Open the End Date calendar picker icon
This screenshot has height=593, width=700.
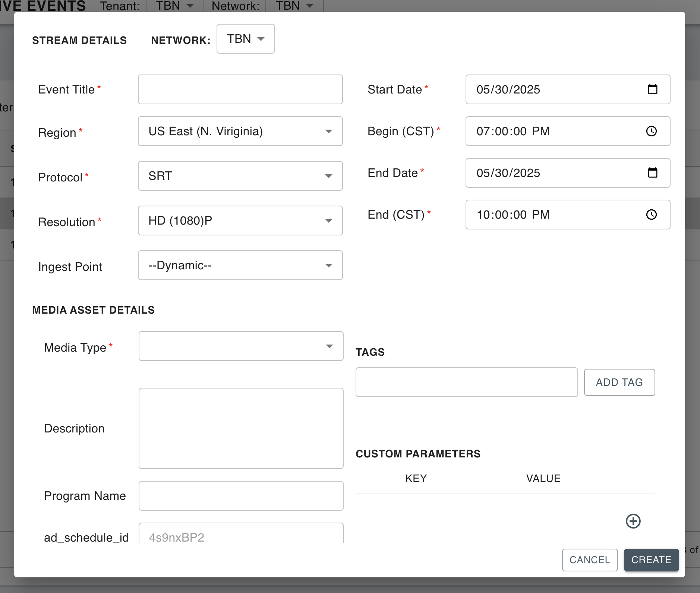[652, 173]
